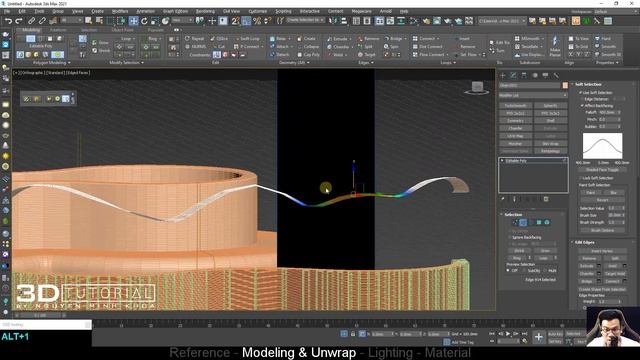Open the Rendering menu
Screen dimensions: 640x360
(x=205, y=11)
